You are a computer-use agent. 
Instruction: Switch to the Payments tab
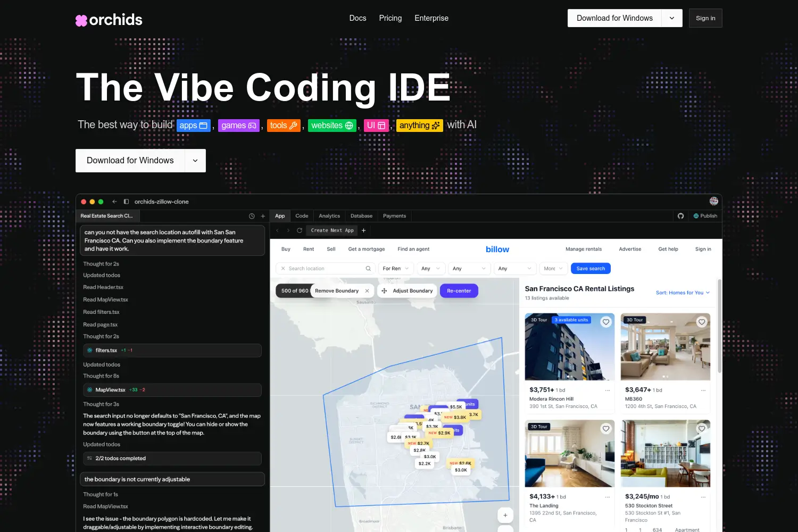pyautogui.click(x=394, y=216)
